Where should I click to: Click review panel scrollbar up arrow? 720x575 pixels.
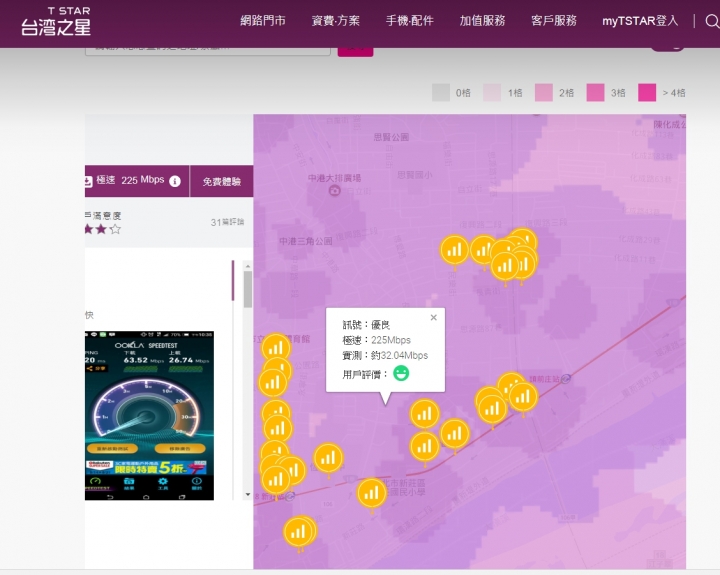point(248,266)
